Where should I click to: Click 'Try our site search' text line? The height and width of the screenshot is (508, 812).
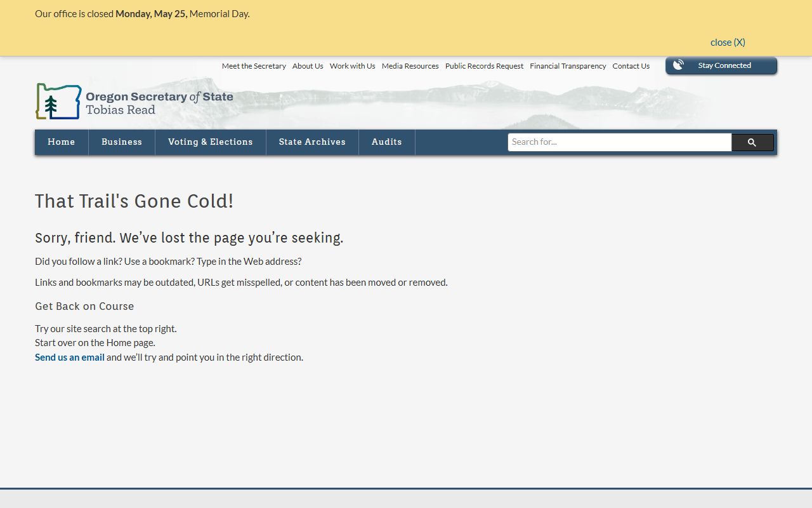click(106, 329)
